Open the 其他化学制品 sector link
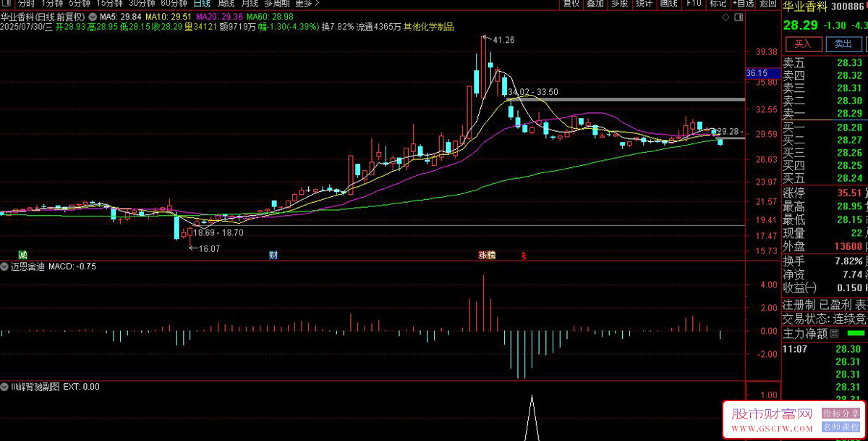Viewport: 868px width, 441px height. pyautogui.click(x=429, y=27)
